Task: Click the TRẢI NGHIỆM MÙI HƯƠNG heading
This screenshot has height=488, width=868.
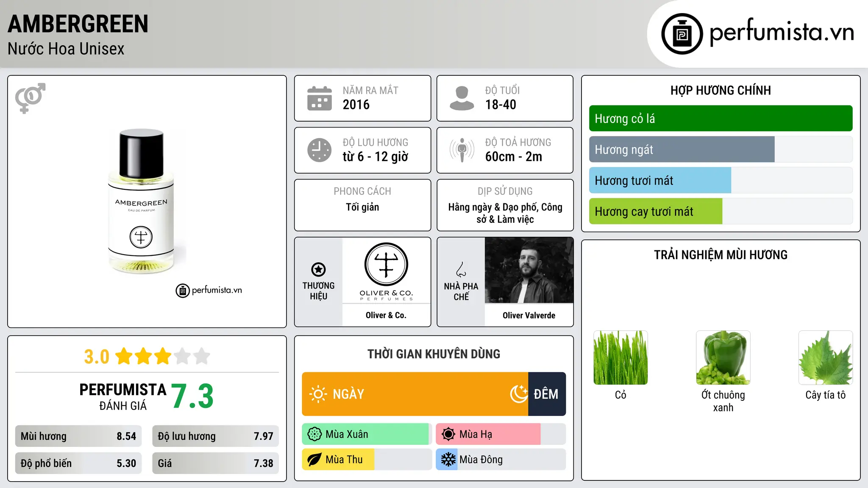Action: [x=721, y=255]
